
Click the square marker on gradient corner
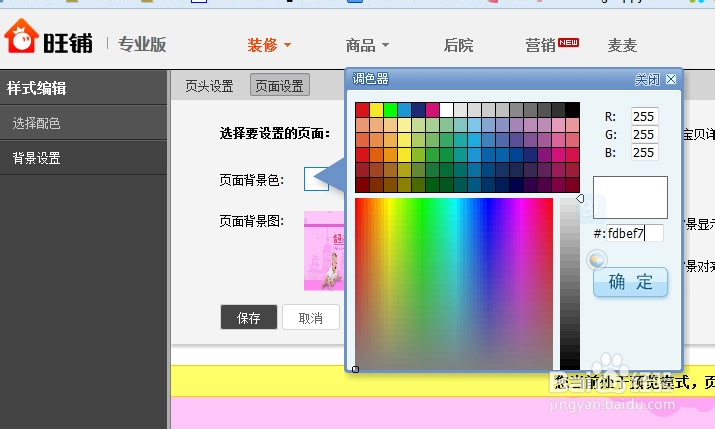[356, 369]
